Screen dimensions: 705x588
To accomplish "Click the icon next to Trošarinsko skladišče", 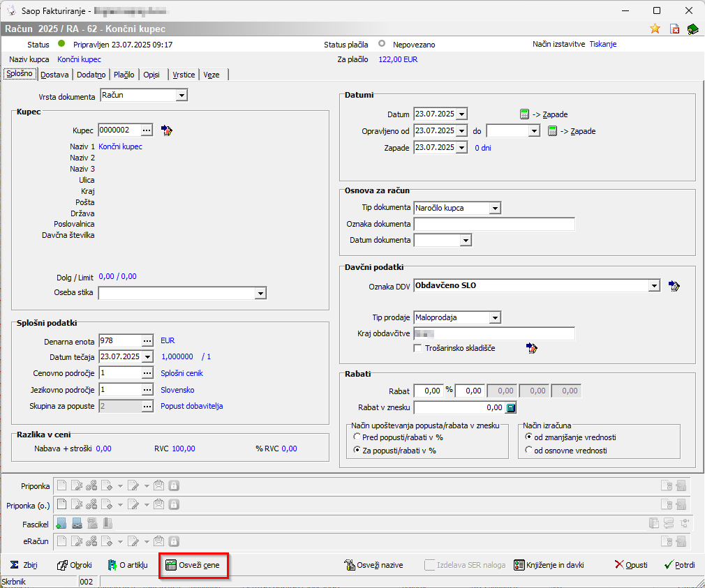I will [531, 347].
